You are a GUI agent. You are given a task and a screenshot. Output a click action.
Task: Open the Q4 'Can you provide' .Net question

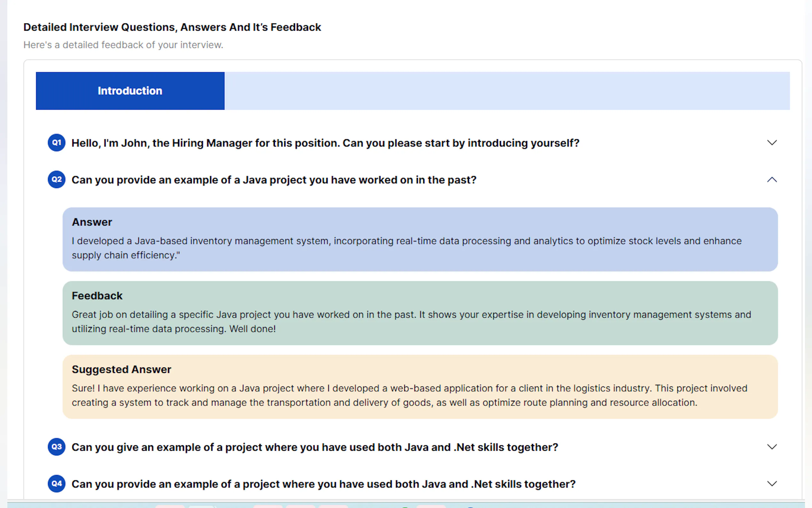(323, 484)
